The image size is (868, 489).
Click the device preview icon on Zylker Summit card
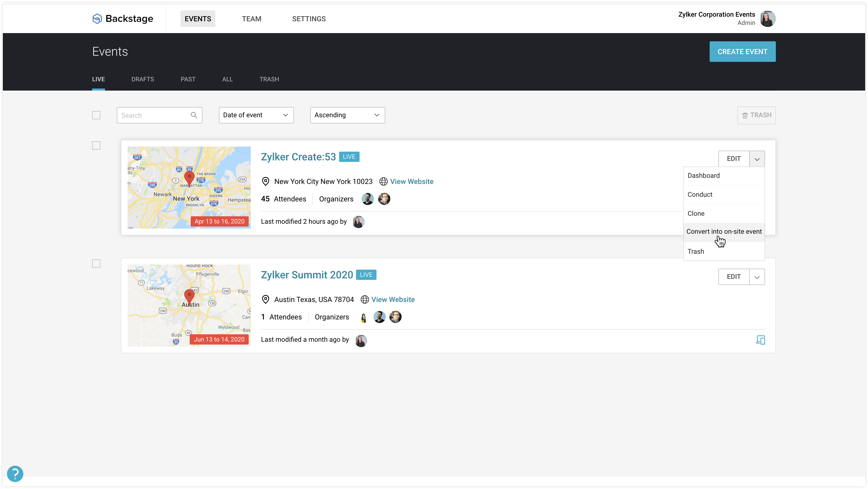[760, 340]
